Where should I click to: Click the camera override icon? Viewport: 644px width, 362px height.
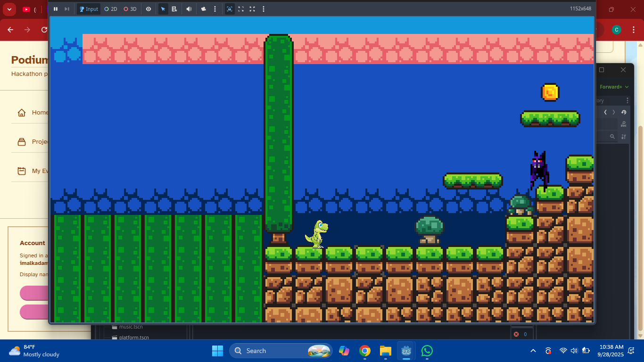tap(204, 9)
